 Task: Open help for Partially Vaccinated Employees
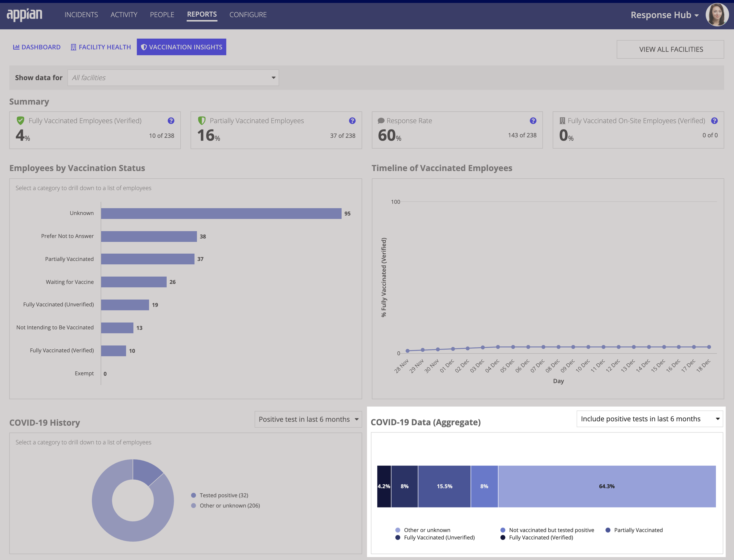coord(352,121)
